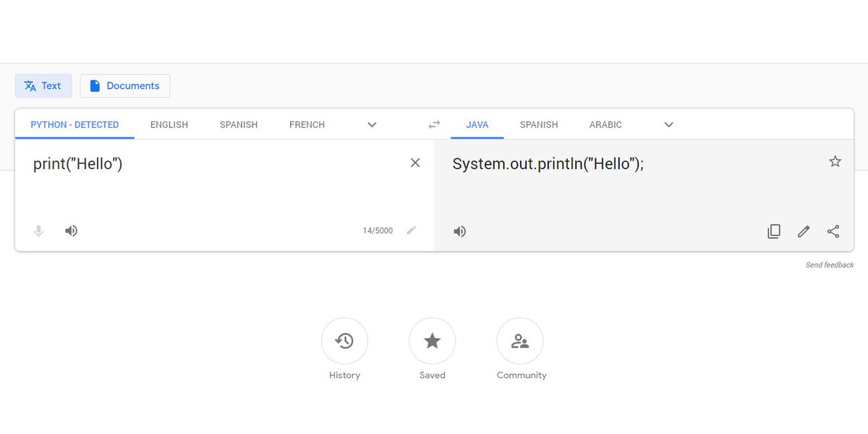Image resolution: width=868 pixels, height=434 pixels.
Task: Select Spanish as target language
Action: click(x=539, y=124)
